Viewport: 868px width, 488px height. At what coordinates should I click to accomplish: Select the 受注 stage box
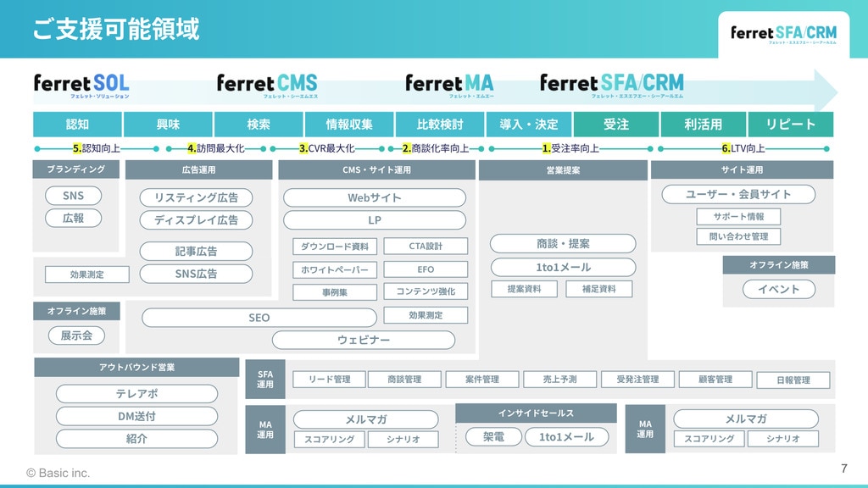tap(616, 125)
